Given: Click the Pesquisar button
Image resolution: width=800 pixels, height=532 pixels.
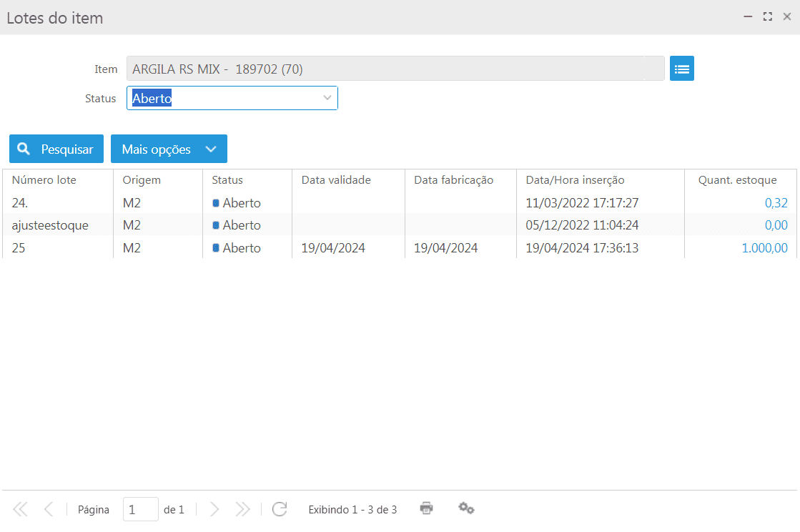Looking at the screenshot, I should pyautogui.click(x=56, y=149).
